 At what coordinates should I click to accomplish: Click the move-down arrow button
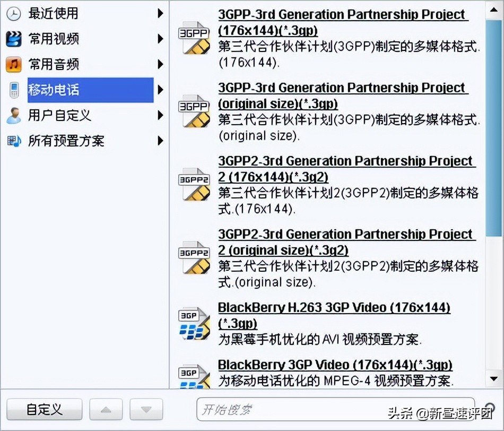click(146, 409)
